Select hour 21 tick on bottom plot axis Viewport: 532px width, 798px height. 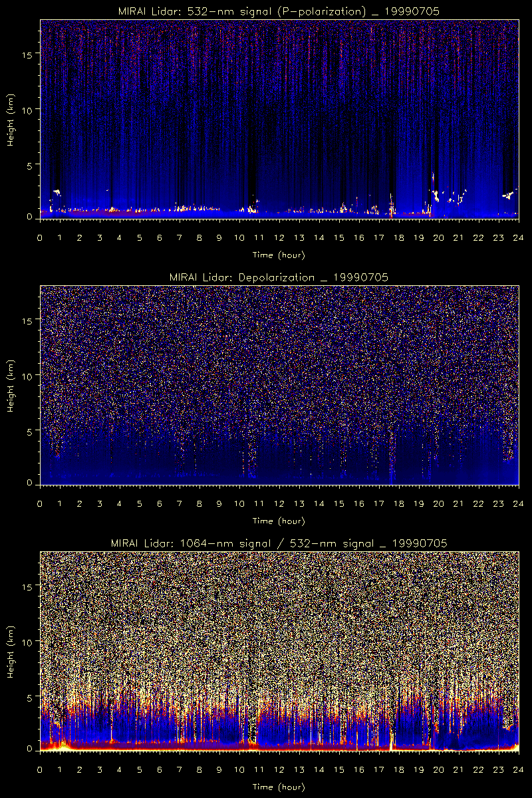click(x=458, y=769)
